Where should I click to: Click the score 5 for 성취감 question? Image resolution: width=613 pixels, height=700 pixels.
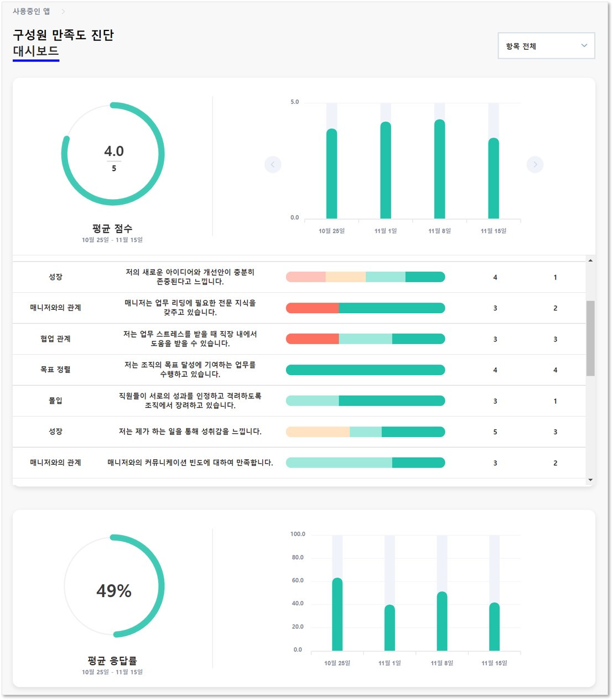495,432
